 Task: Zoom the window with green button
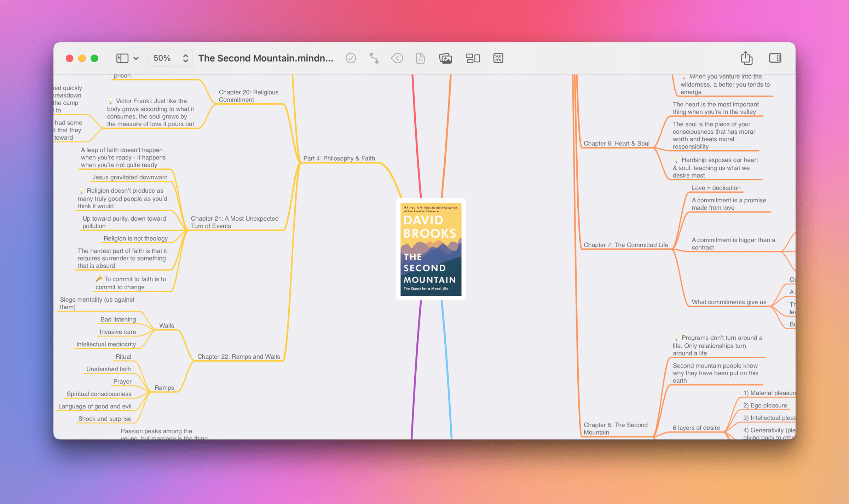94,58
